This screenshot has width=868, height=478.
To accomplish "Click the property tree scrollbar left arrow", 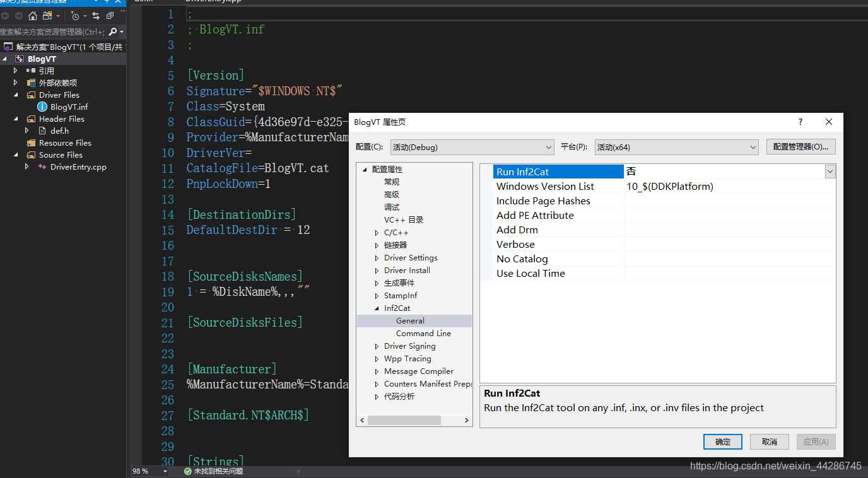I will 362,420.
